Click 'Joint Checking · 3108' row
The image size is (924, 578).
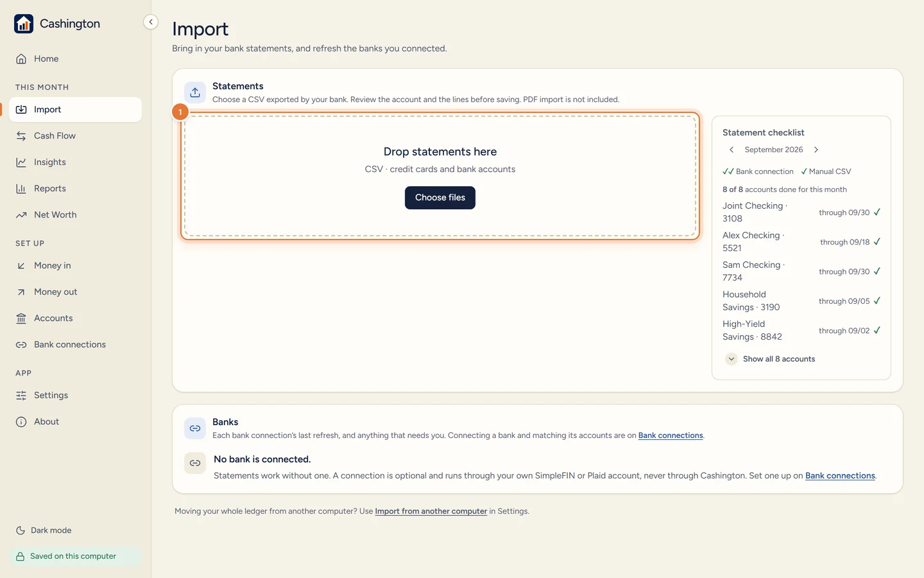pyautogui.click(x=801, y=212)
